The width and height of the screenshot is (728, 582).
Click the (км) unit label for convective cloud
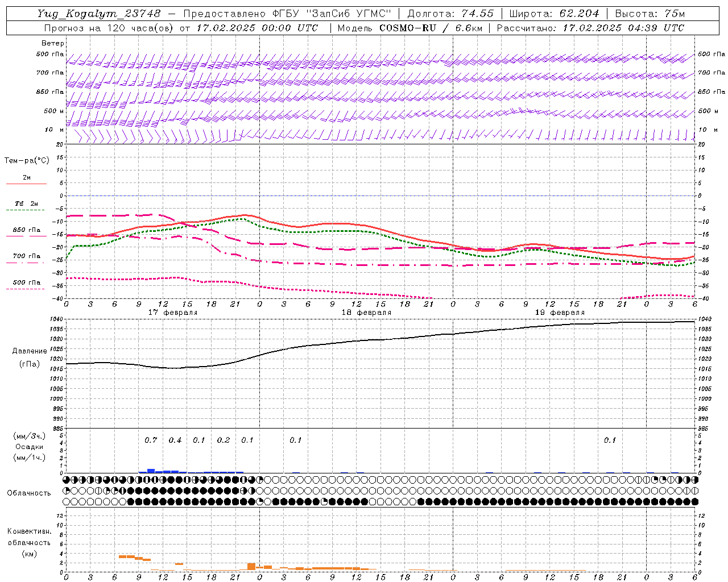pos(29,554)
